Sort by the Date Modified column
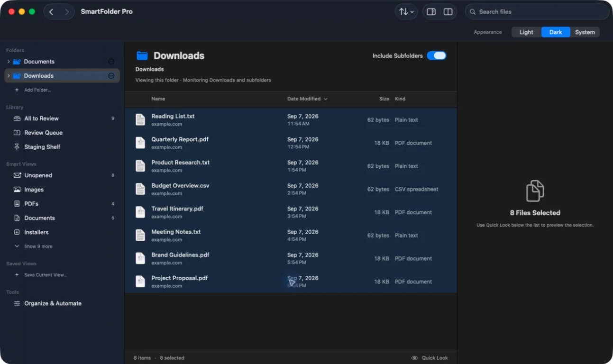613x364 pixels. (x=307, y=99)
